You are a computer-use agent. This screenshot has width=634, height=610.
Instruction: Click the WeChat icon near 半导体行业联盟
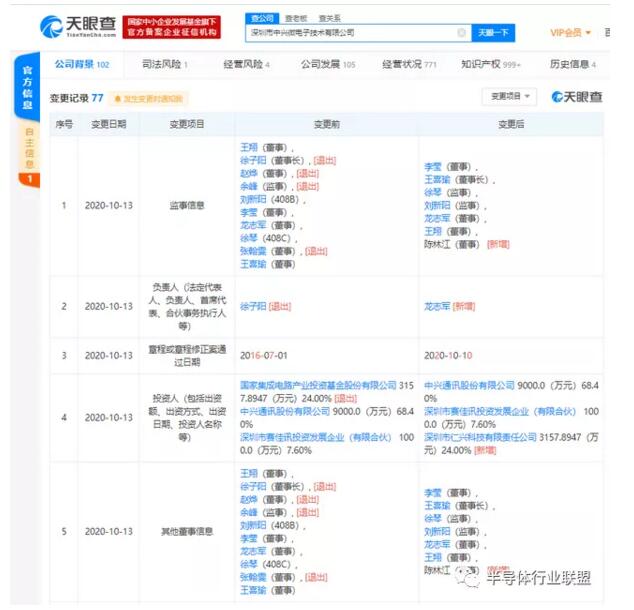467,578
